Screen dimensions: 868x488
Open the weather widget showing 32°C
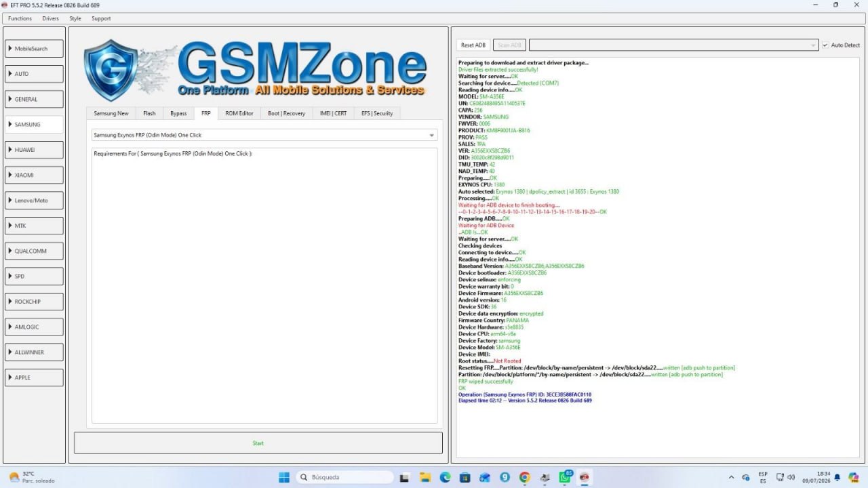pos(31,477)
